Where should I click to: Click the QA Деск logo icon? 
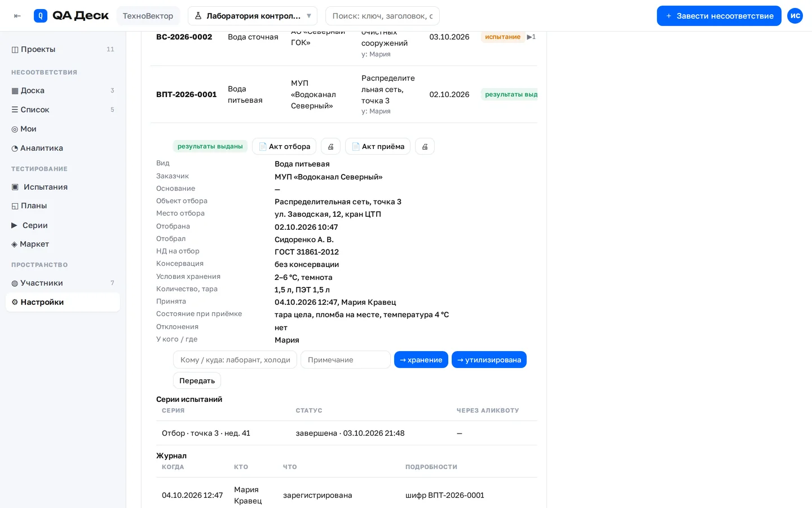41,16
